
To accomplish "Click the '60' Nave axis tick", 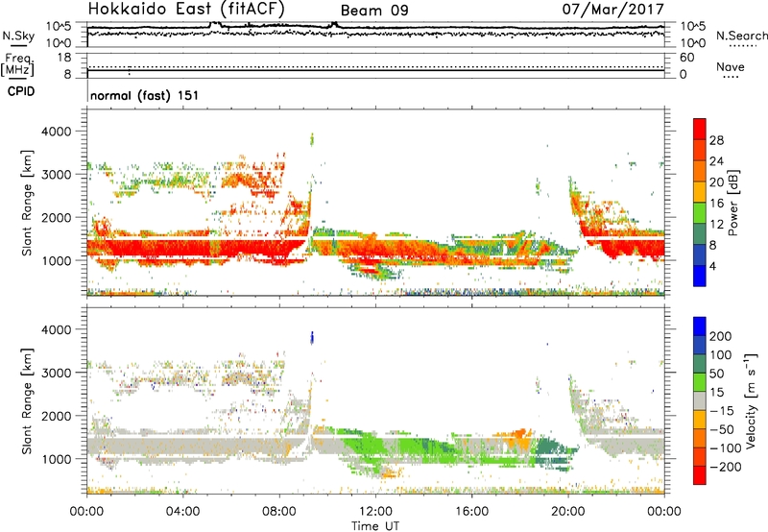I will [686, 58].
